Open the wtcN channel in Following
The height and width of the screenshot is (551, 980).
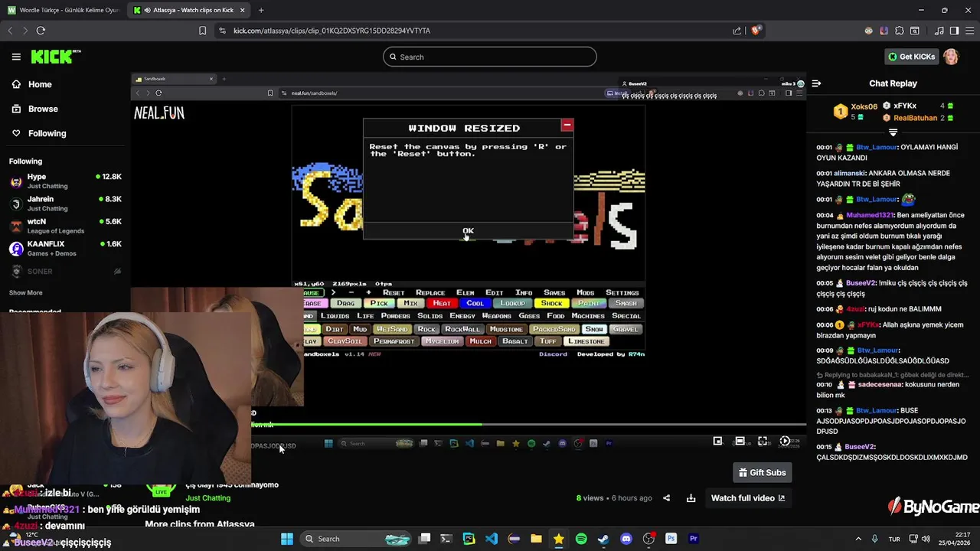point(65,226)
